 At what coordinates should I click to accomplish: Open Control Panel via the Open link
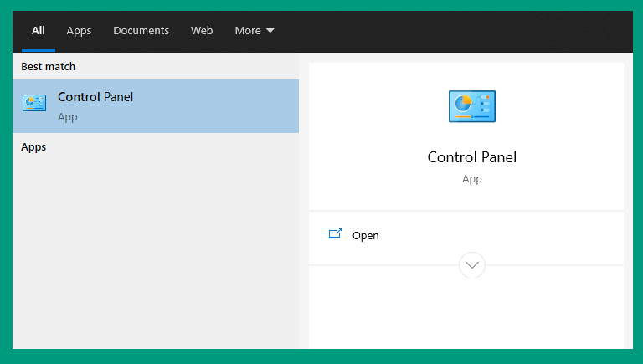365,236
